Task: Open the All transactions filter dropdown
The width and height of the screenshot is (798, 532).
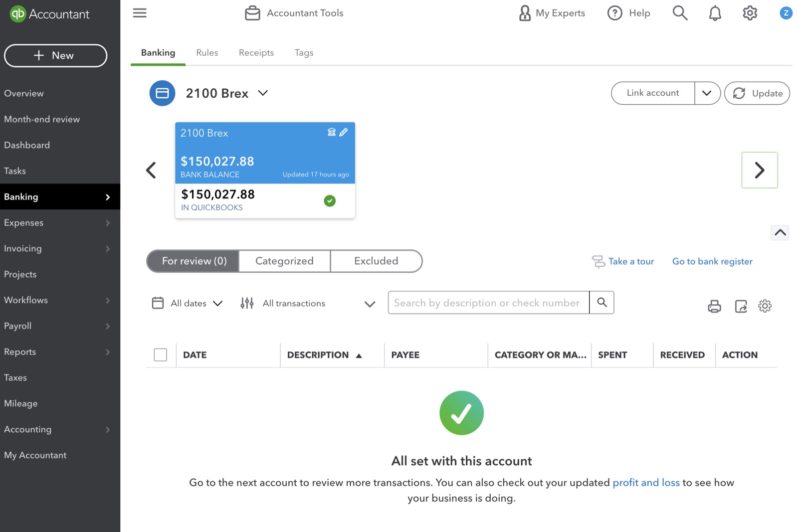Action: (x=319, y=303)
